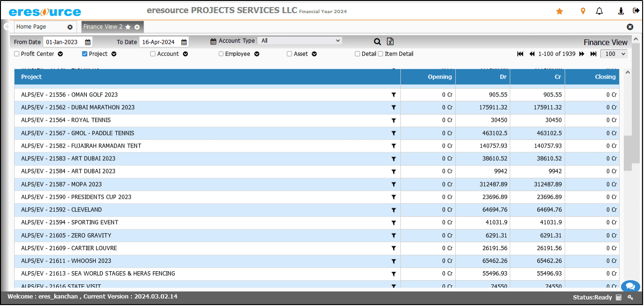
Task: Open the chat bubble icon
Action: (x=630, y=286)
